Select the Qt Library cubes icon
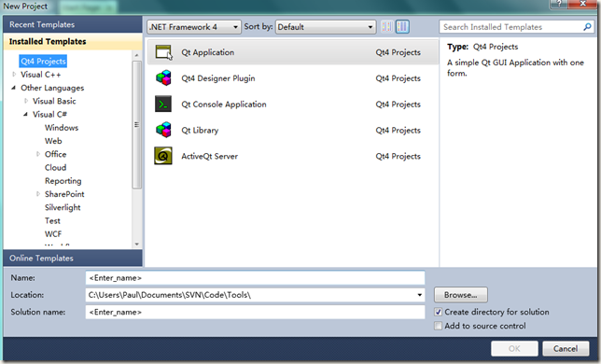 coord(163,130)
